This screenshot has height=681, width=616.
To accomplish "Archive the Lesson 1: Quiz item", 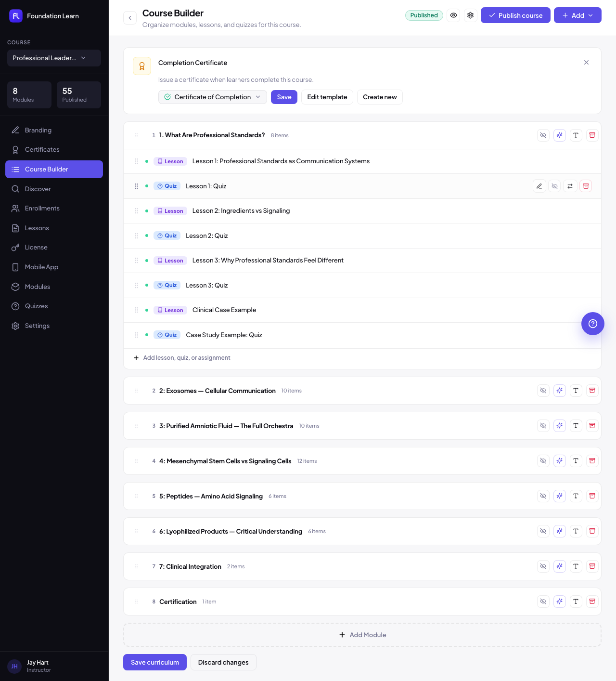I will coord(586,186).
